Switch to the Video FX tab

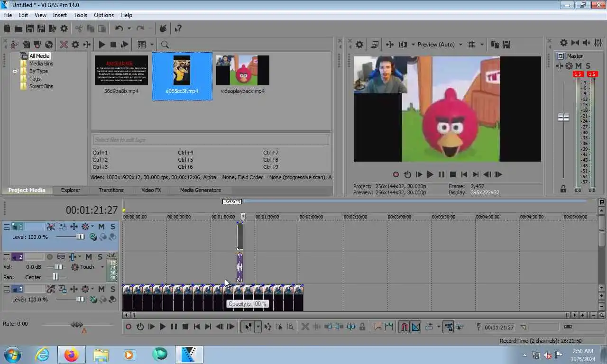pos(151,190)
